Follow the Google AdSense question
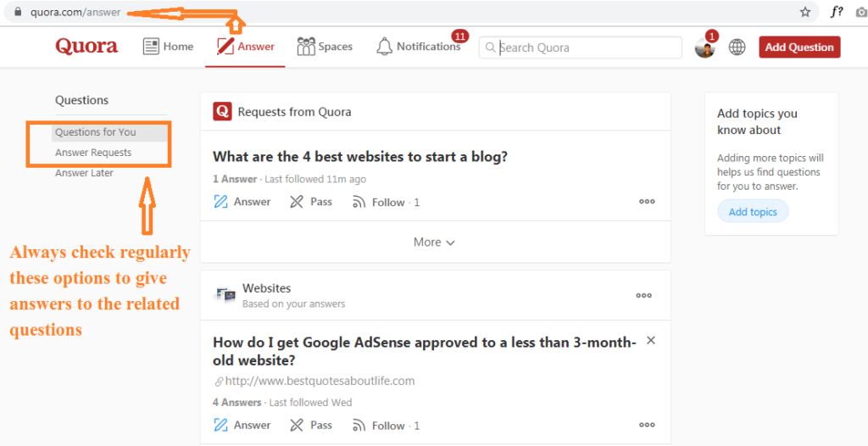 386,426
